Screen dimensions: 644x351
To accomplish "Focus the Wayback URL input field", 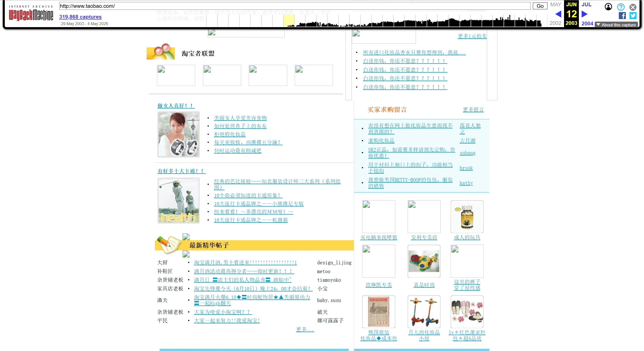I will 294,6.
